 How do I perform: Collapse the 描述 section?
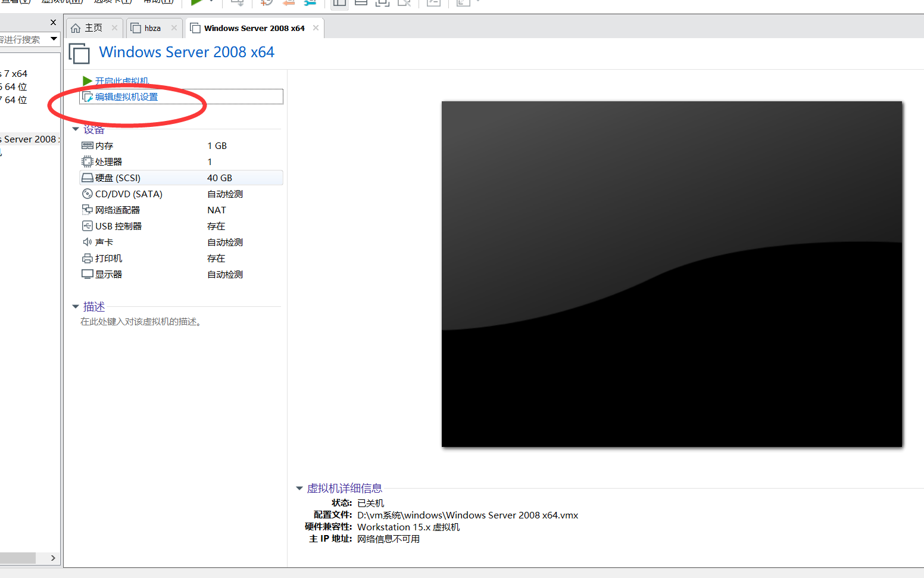pyautogui.click(x=76, y=306)
